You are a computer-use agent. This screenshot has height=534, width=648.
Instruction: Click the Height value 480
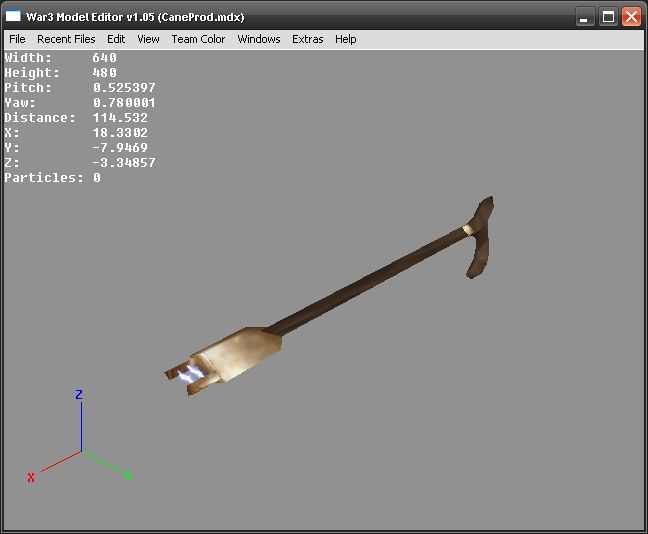[105, 73]
